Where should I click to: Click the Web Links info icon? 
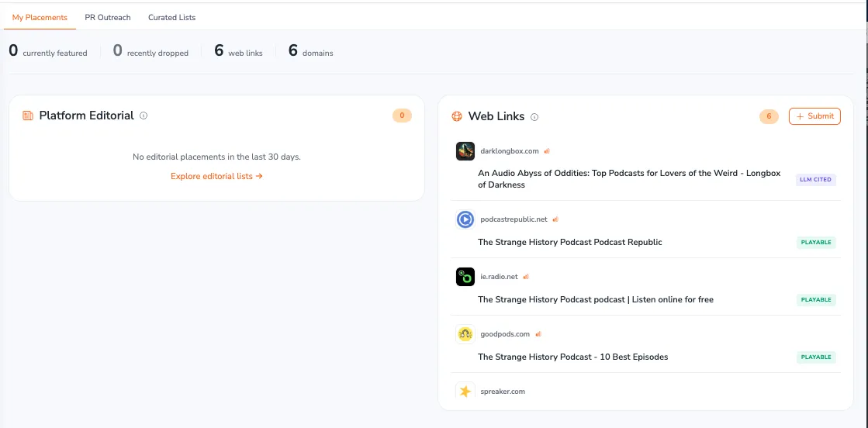tap(534, 117)
